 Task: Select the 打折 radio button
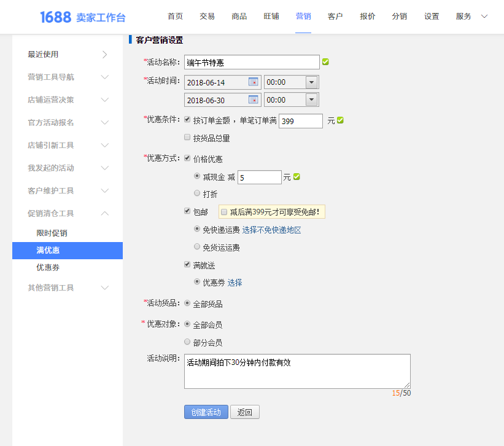point(197,194)
